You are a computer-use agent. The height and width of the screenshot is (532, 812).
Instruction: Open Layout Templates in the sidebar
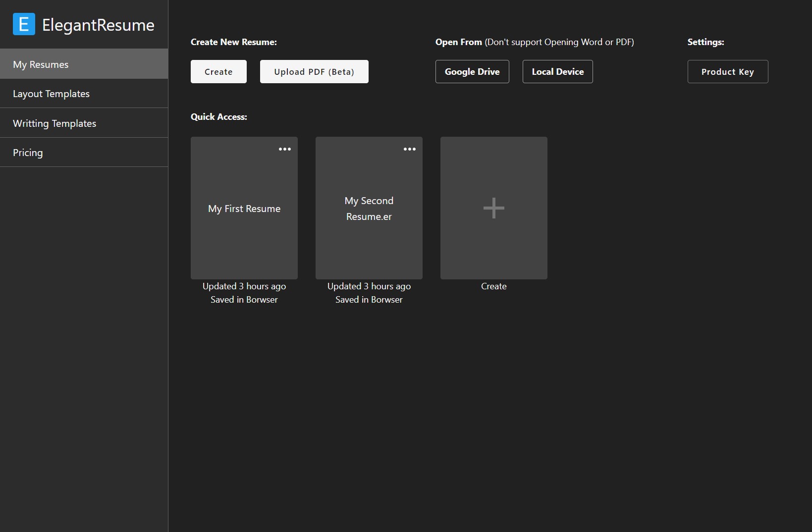coord(84,94)
